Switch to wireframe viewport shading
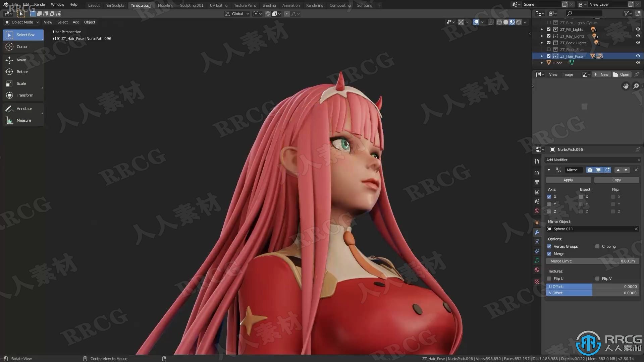 pyautogui.click(x=499, y=22)
